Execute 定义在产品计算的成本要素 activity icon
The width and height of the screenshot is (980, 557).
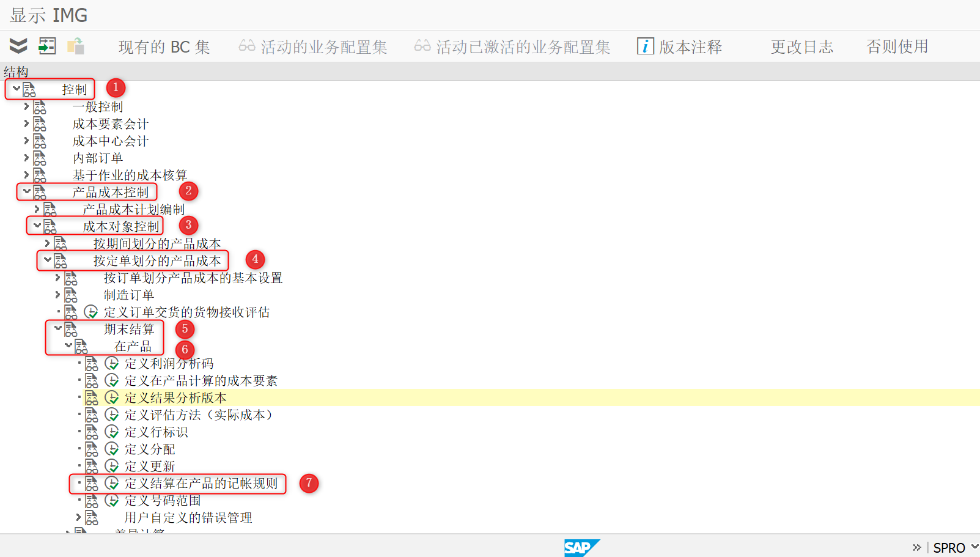(111, 381)
